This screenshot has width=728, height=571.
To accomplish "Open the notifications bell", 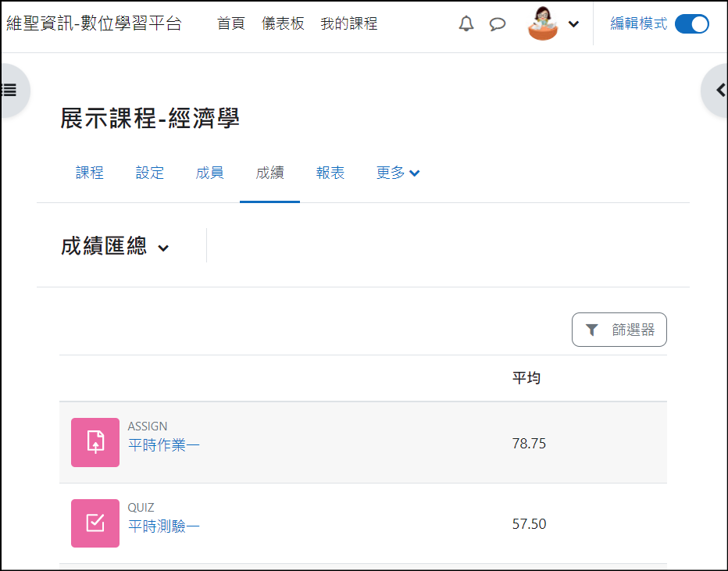I will click(466, 24).
